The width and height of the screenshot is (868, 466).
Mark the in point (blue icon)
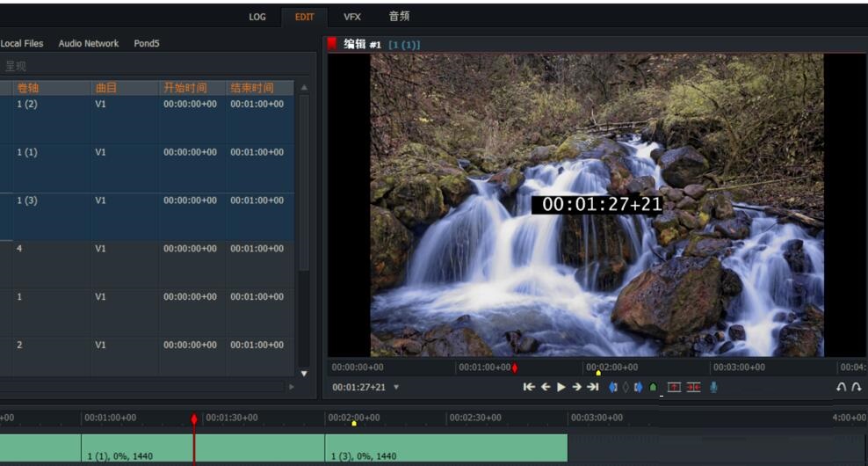[x=613, y=388]
